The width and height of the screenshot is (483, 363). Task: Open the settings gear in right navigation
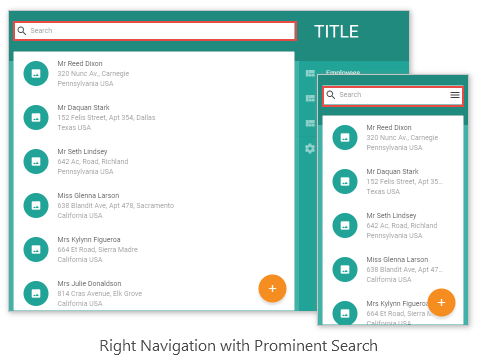310,148
